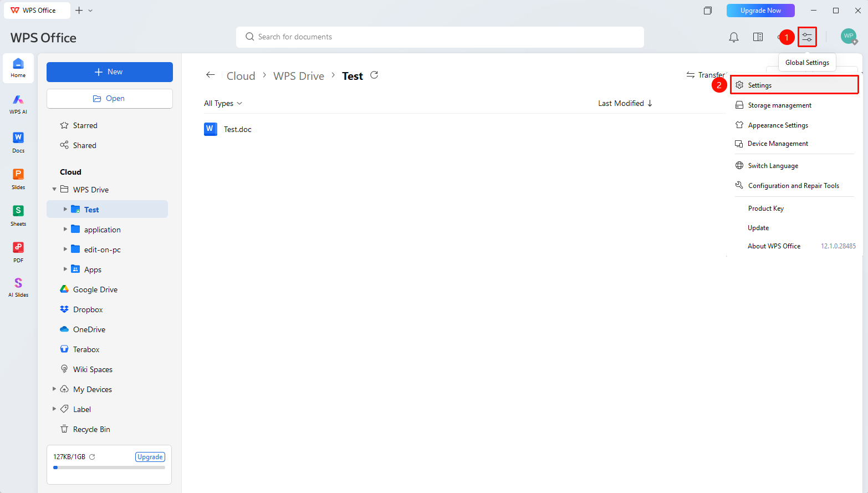
Task: Open the notifications bell icon
Action: point(733,37)
